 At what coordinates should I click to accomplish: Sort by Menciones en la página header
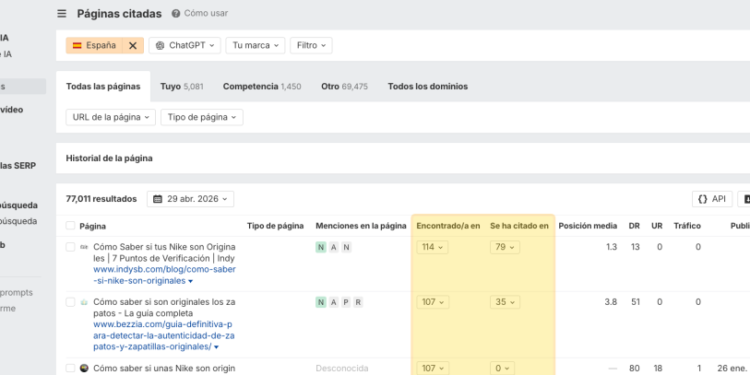[361, 226]
